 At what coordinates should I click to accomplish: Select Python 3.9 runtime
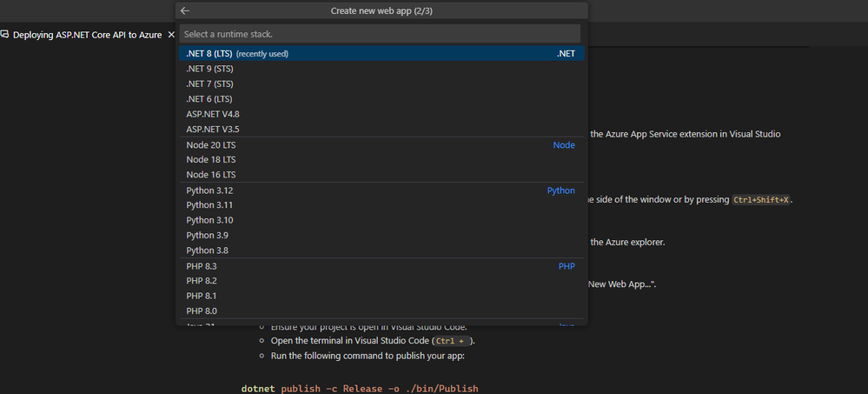click(382, 235)
